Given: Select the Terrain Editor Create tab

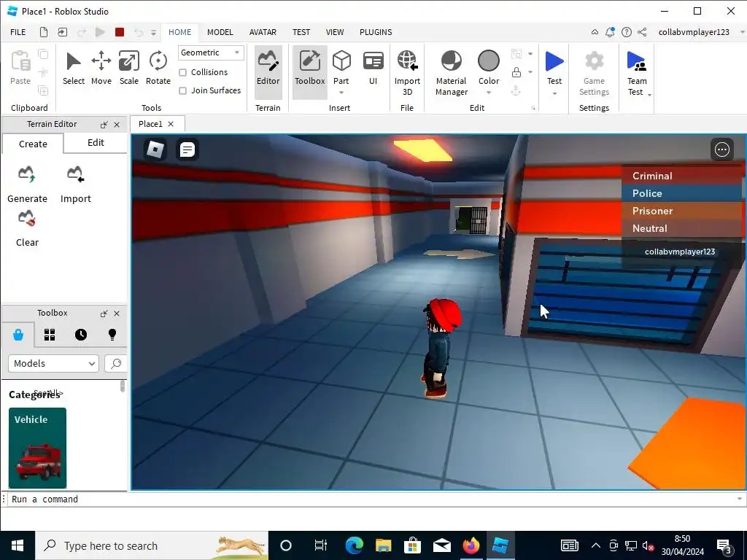Looking at the screenshot, I should click(x=33, y=144).
